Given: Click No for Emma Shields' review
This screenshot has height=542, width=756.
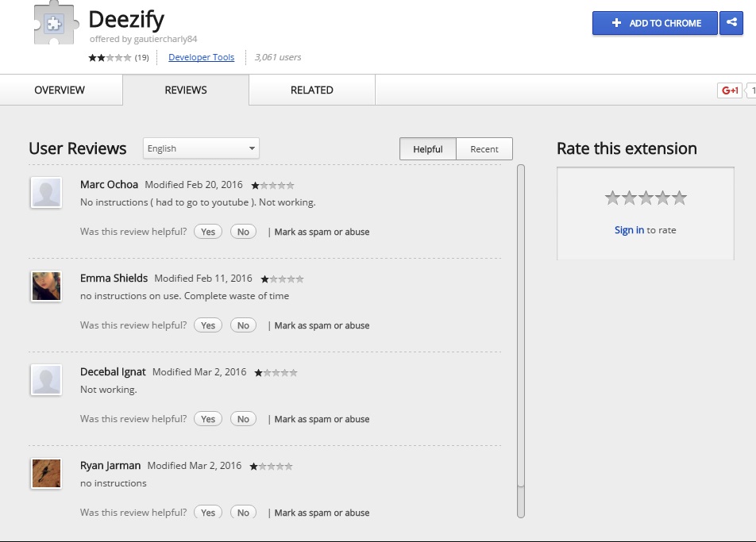Looking at the screenshot, I should pyautogui.click(x=243, y=325).
